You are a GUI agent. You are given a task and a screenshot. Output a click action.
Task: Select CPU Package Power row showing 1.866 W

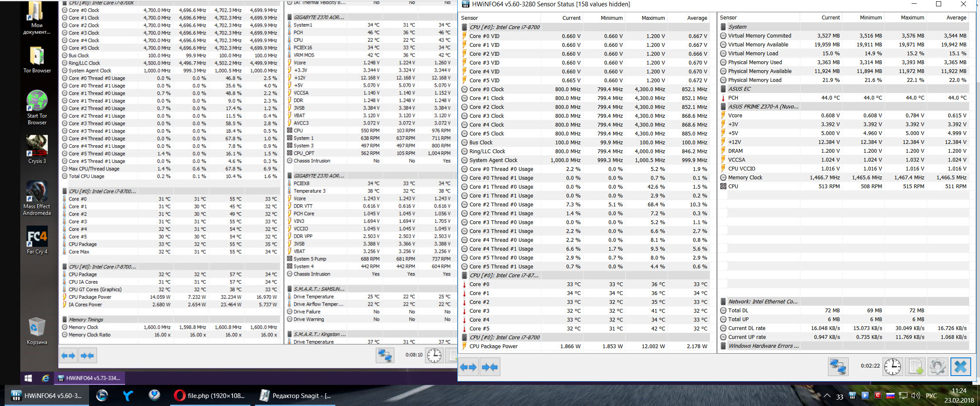point(585,346)
